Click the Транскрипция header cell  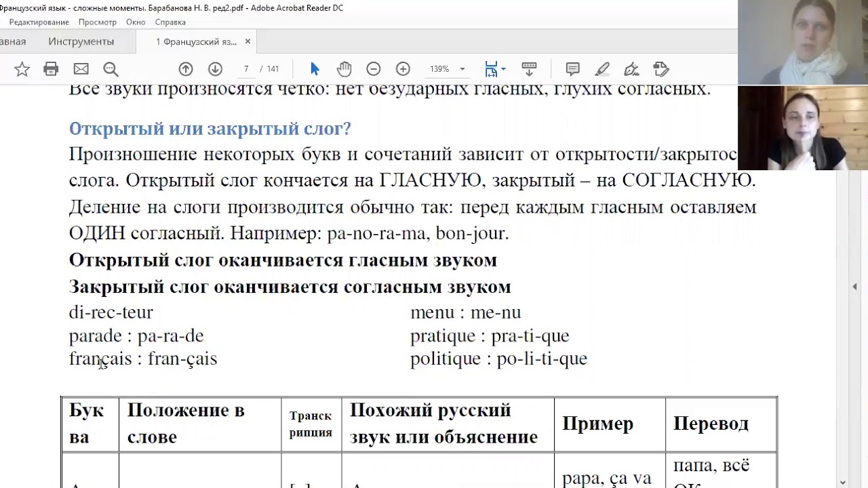311,424
